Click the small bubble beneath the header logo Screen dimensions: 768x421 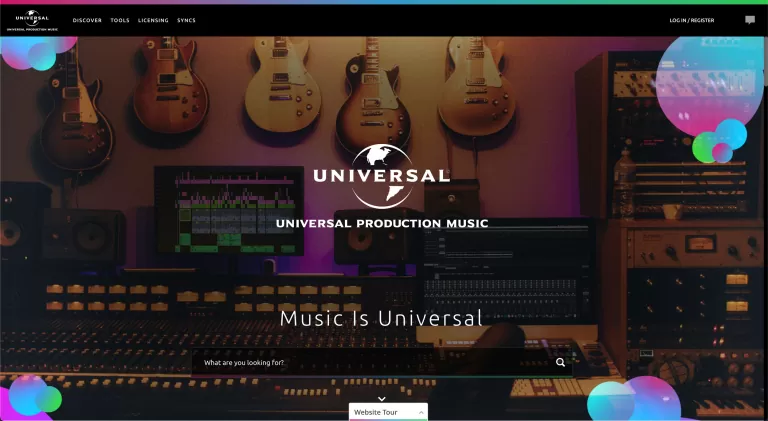tap(40, 56)
